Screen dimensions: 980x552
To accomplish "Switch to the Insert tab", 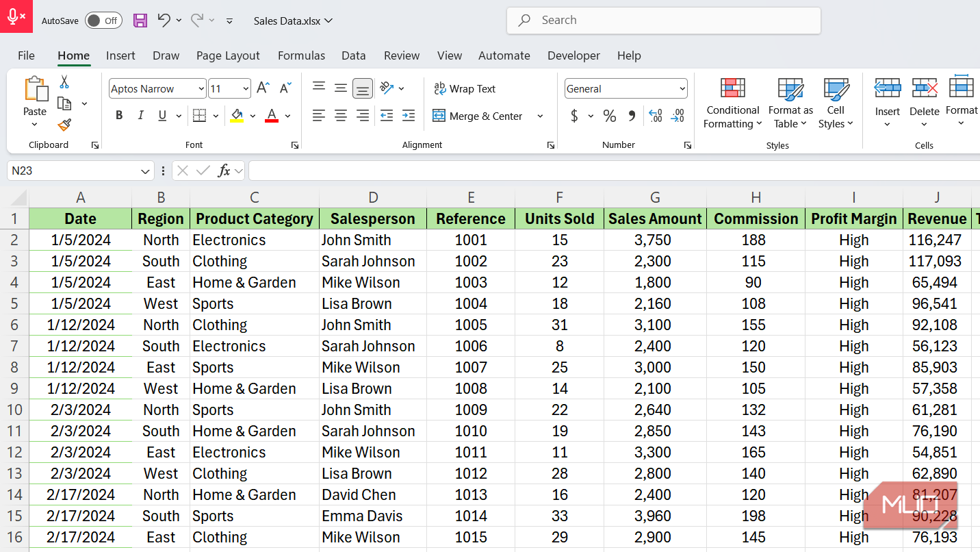I will (x=120, y=55).
